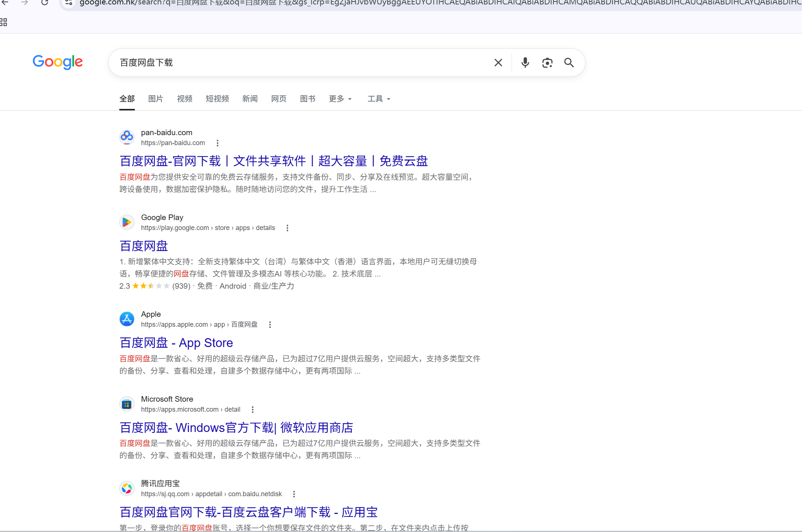Open more options for 腾讯应用宝 result

point(294,494)
